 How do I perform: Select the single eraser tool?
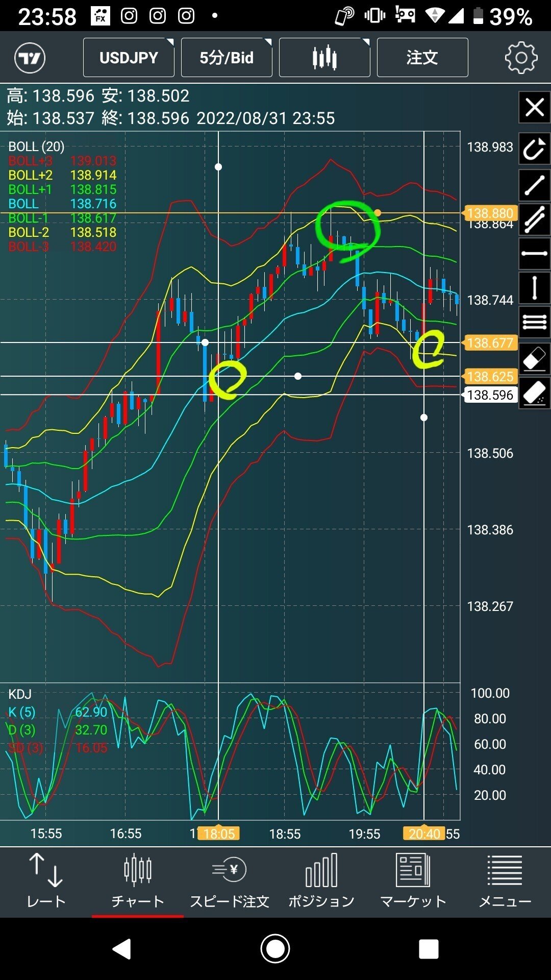tap(534, 358)
